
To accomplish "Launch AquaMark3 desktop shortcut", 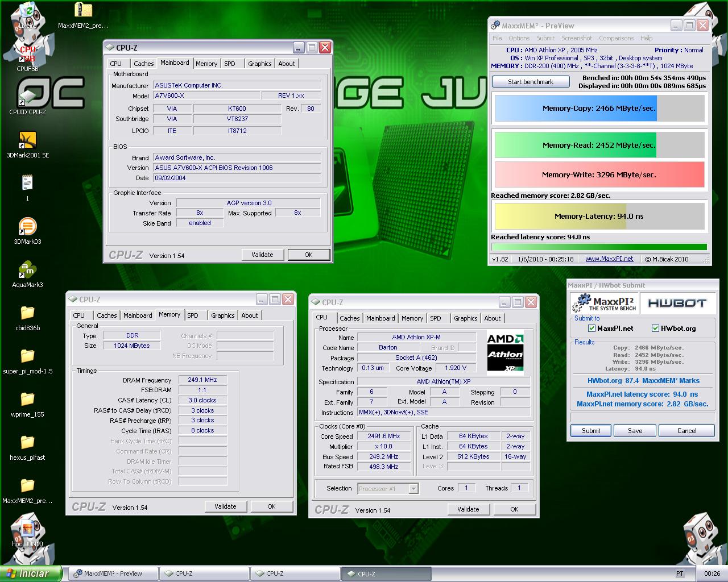I will [x=27, y=275].
